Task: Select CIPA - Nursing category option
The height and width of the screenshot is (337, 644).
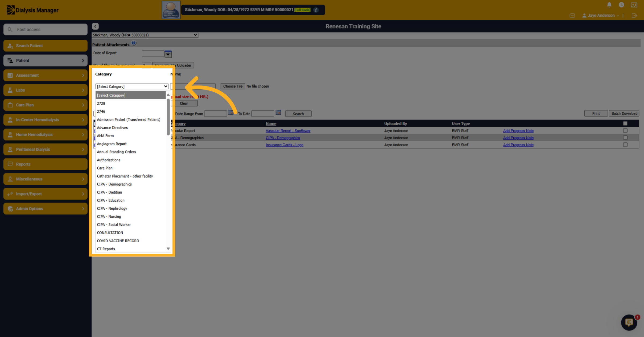Action: (x=131, y=216)
